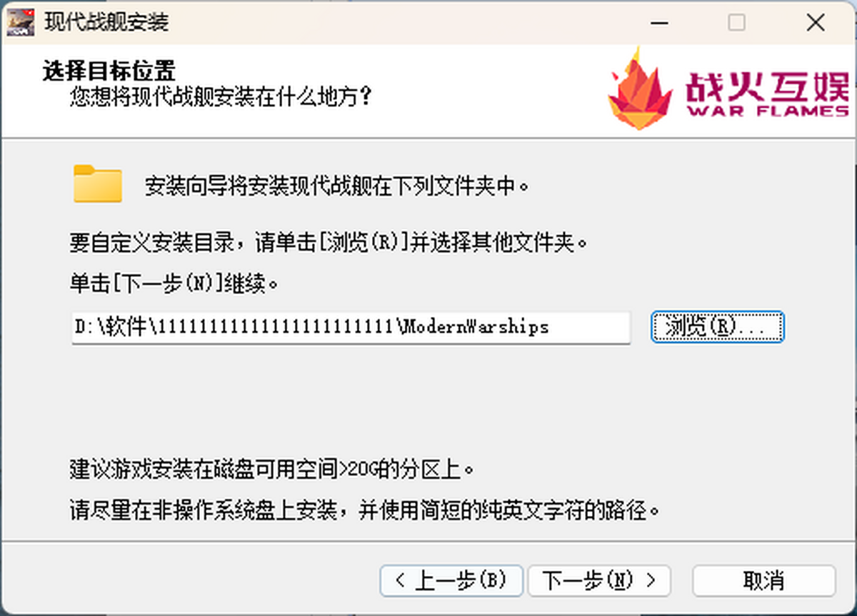The width and height of the screenshot is (857, 616).
Task: Go back with 上一步(B)
Action: click(451, 581)
